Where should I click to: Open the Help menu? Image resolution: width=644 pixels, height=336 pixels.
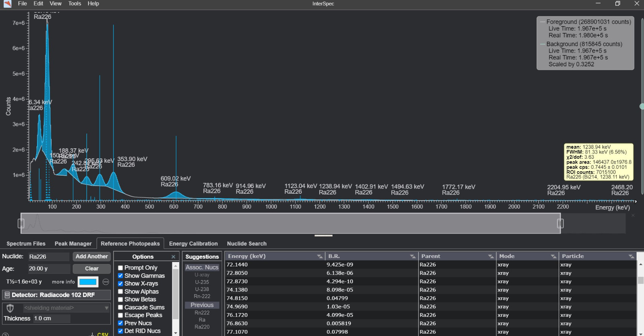[93, 4]
